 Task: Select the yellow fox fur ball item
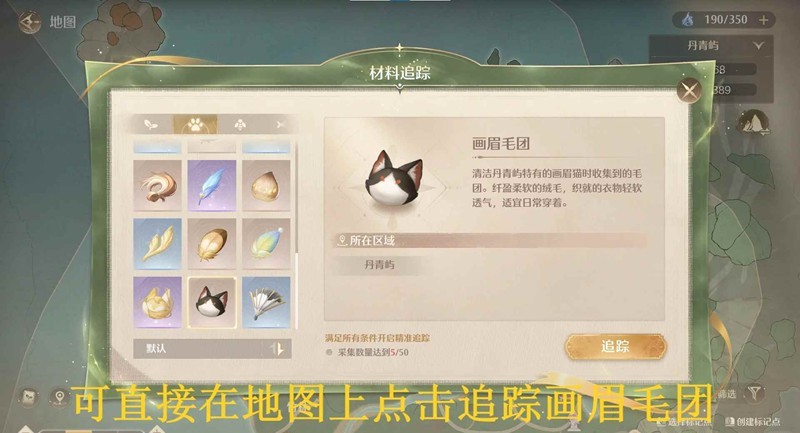157,302
